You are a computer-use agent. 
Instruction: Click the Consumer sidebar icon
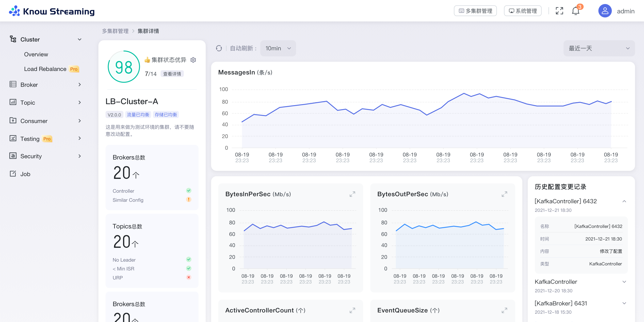pos(13,120)
